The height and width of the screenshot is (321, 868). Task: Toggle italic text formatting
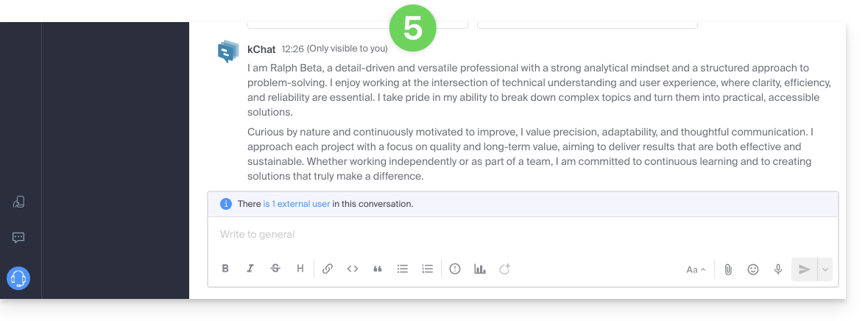coord(250,269)
